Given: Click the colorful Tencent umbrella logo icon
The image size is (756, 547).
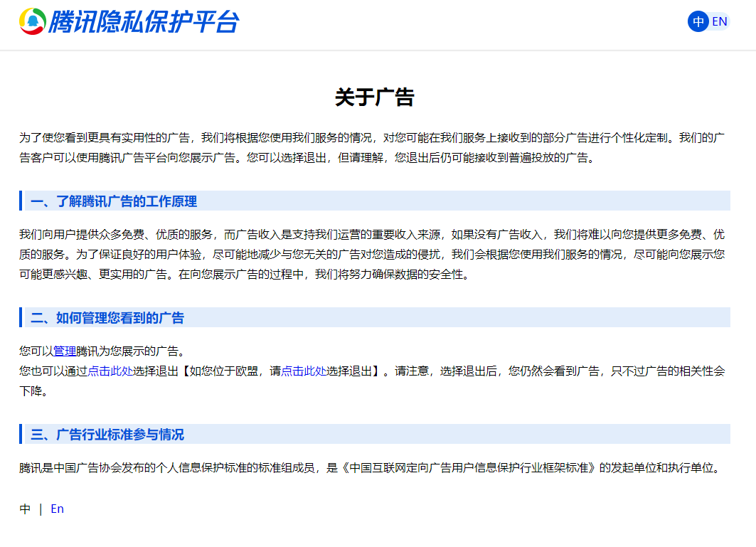Looking at the screenshot, I should point(32,21).
